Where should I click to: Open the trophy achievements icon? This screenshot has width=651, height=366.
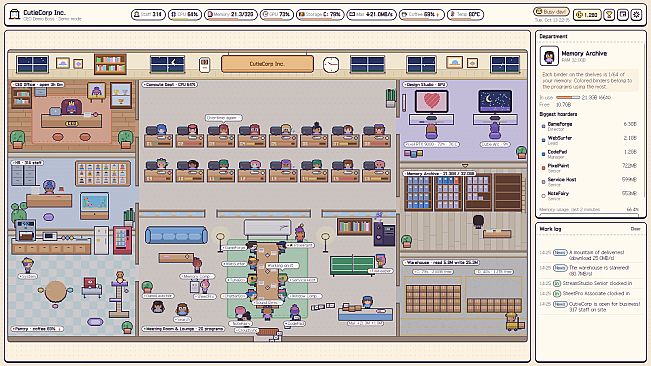tap(609, 15)
